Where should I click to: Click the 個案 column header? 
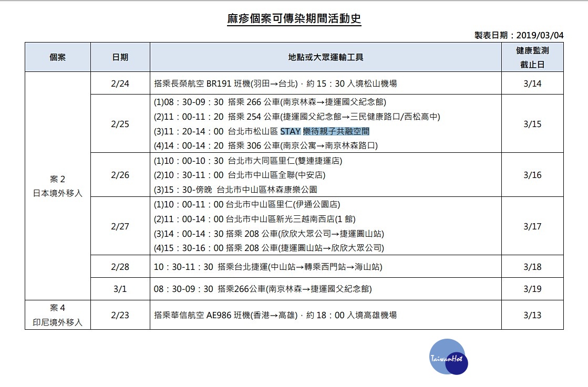click(x=58, y=57)
